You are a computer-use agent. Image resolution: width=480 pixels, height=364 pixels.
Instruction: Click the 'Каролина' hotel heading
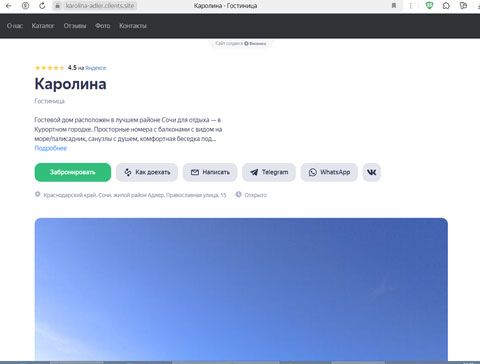coord(70,84)
